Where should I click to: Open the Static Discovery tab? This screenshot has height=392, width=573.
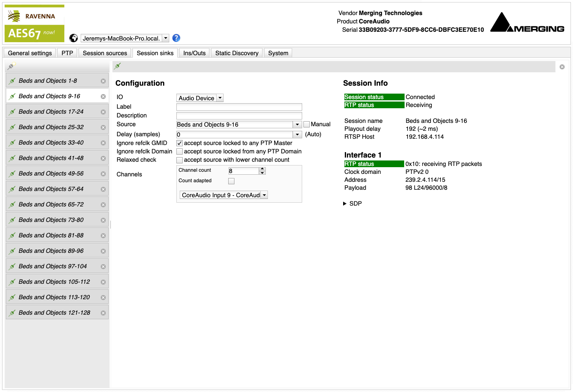point(237,53)
